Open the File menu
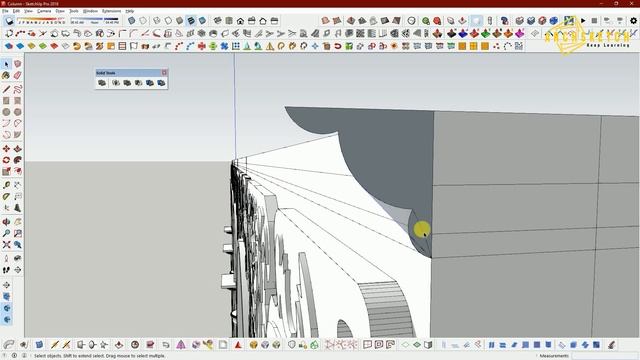 [x=5, y=11]
